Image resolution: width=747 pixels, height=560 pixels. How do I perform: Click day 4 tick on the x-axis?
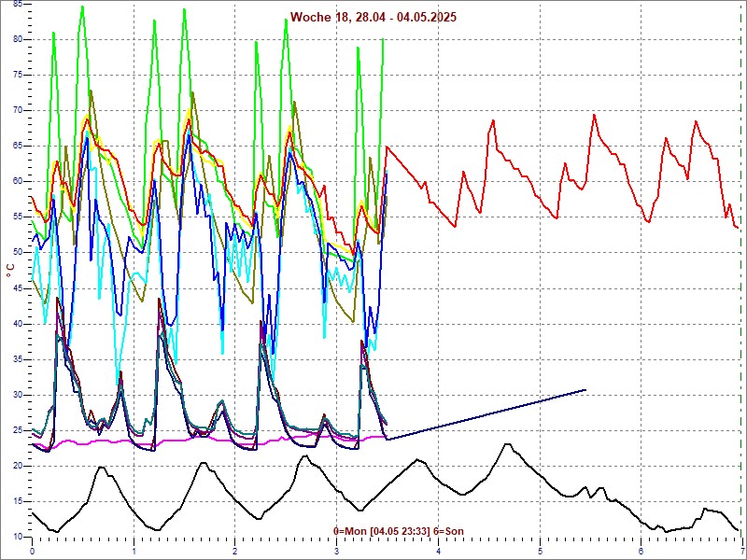coord(438,551)
